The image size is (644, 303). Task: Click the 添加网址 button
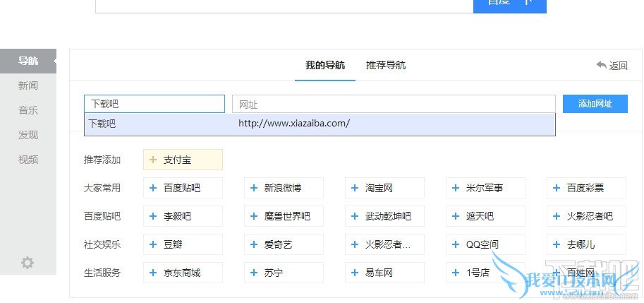595,104
